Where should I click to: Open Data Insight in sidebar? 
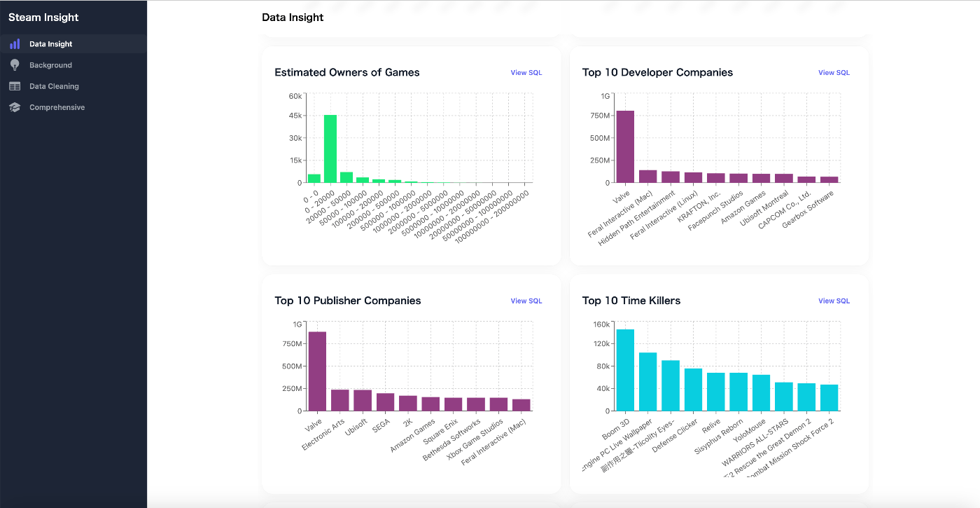point(73,44)
